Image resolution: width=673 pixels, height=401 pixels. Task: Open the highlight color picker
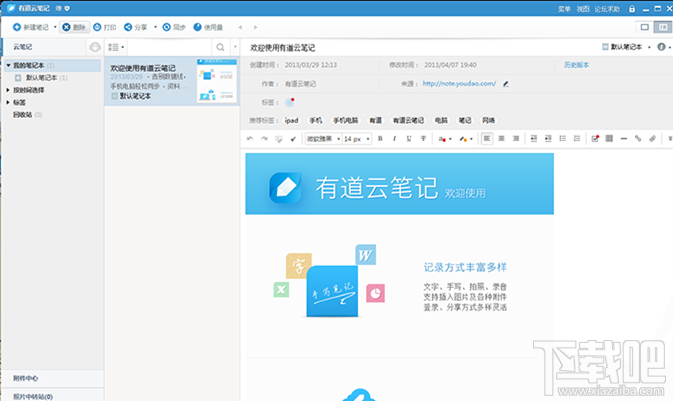click(x=466, y=139)
